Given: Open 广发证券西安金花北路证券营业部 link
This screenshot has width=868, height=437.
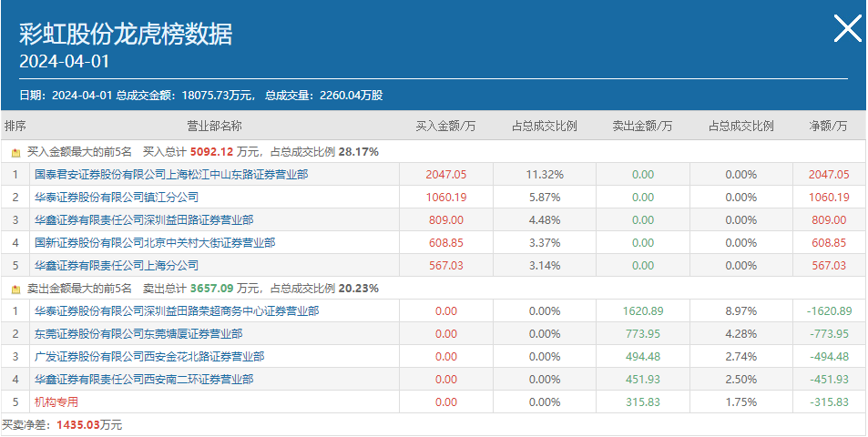Looking at the screenshot, I should coord(149,356).
